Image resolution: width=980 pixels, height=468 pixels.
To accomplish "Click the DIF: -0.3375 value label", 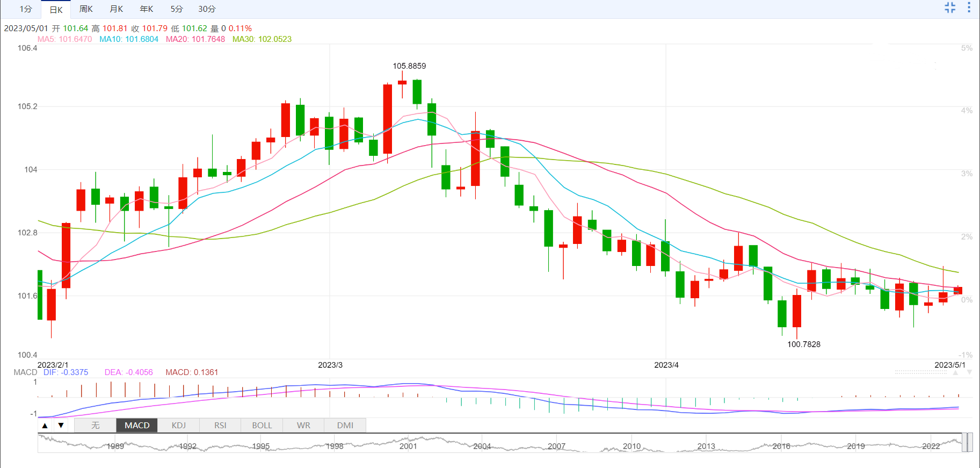I will point(66,372).
